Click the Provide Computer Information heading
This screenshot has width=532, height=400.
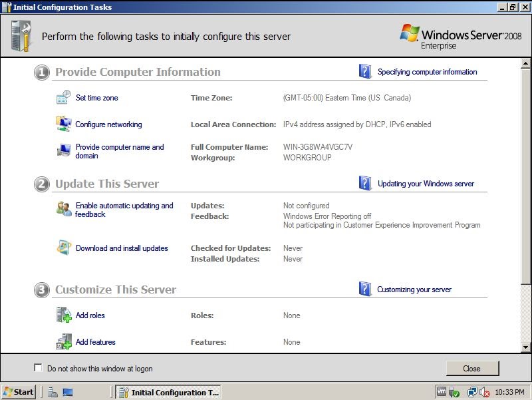(138, 72)
